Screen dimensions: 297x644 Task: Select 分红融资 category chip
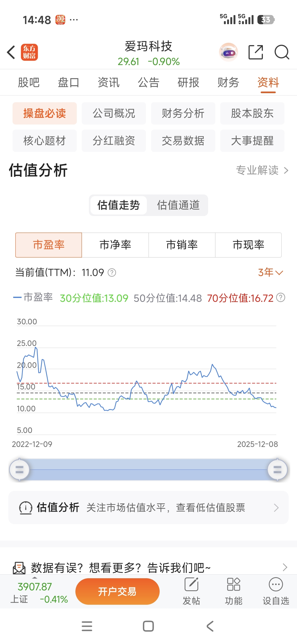[114, 141]
